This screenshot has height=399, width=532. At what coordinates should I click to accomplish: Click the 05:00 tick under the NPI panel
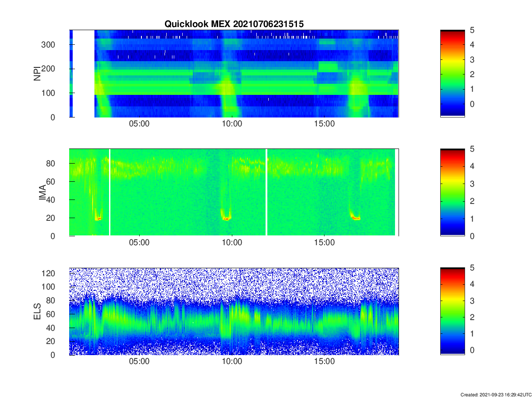139,125
